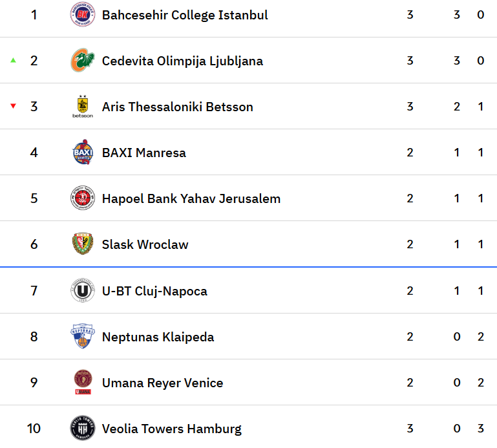Click the red down arrow beside rank 3
Image resolution: width=497 pixels, height=448 pixels.
click(13, 107)
